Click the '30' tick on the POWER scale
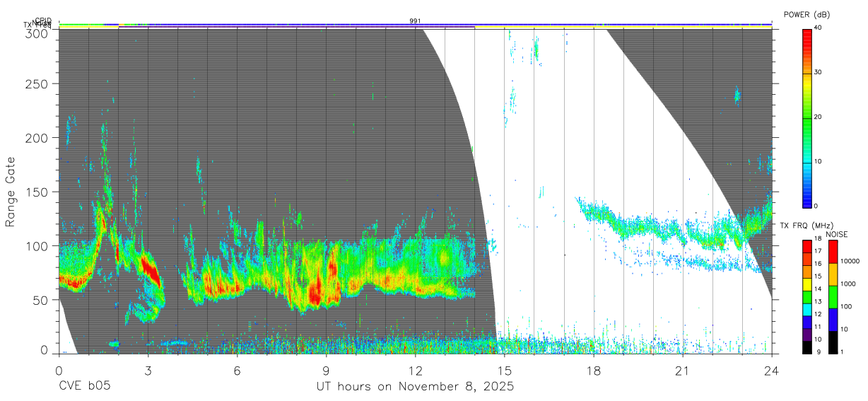The image size is (868, 401). click(x=818, y=73)
